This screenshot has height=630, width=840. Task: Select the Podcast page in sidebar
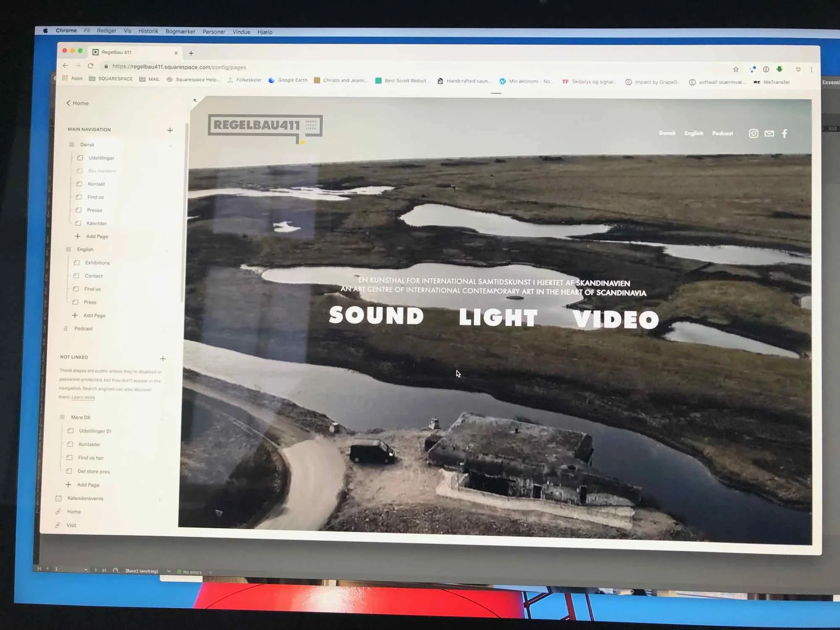click(x=83, y=328)
